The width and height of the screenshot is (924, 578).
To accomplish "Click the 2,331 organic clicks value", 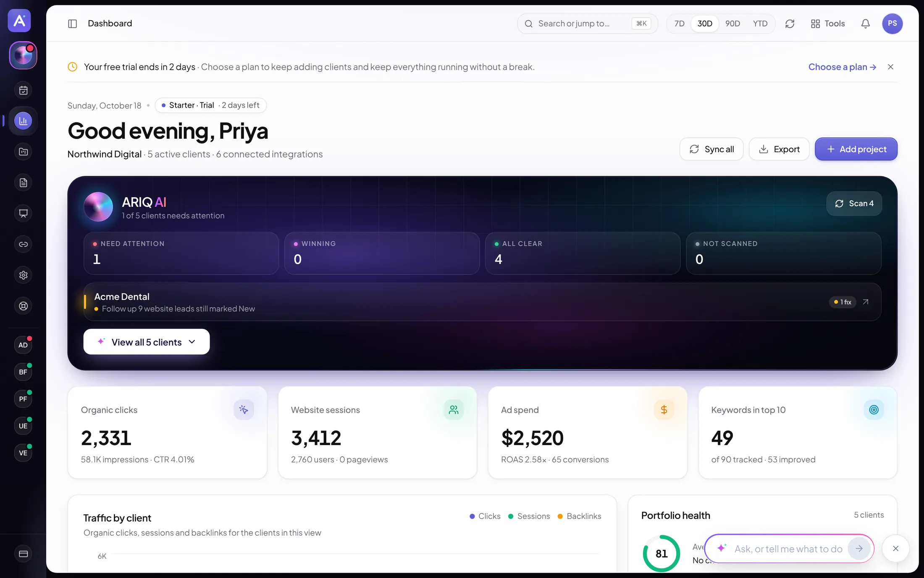I will click(106, 438).
